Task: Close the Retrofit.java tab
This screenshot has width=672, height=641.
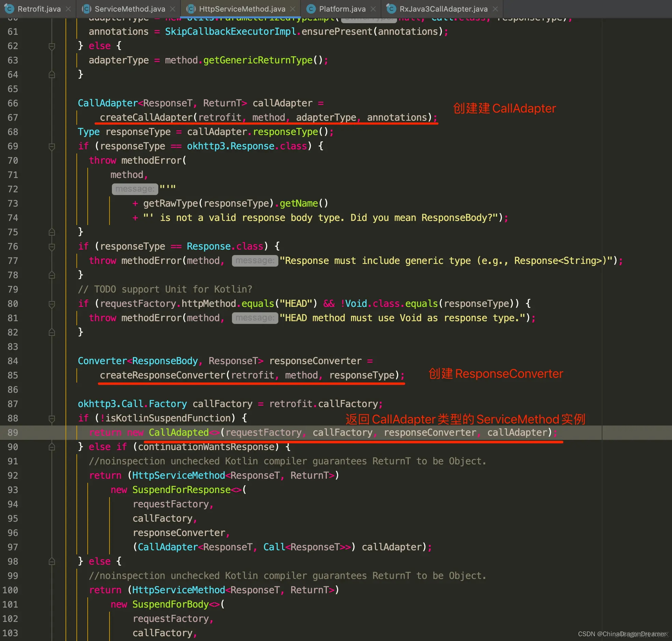Action: pyautogui.click(x=68, y=9)
